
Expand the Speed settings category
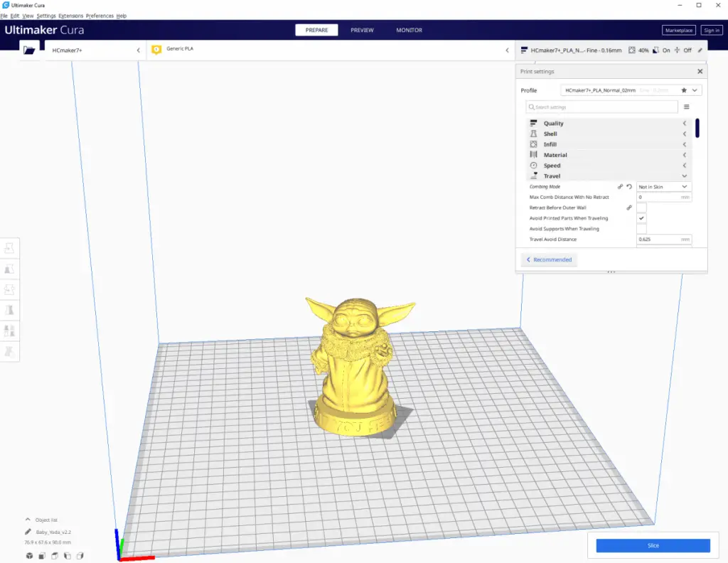[x=609, y=166]
